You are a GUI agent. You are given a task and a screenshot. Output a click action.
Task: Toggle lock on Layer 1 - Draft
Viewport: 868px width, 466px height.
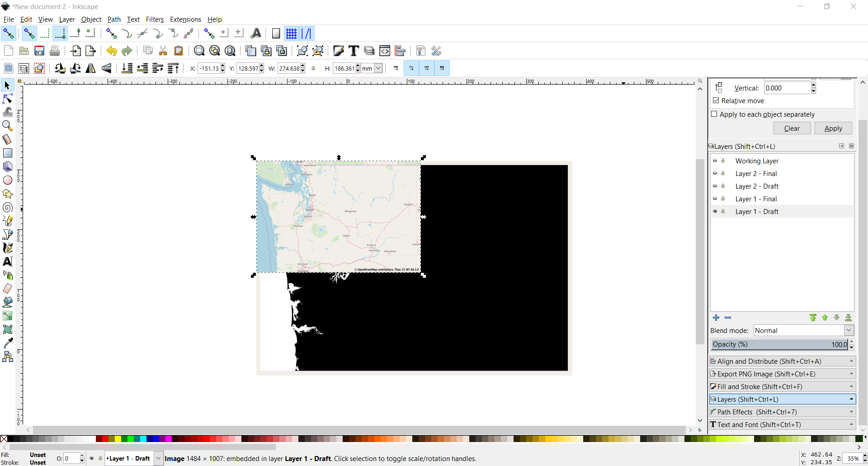click(723, 211)
